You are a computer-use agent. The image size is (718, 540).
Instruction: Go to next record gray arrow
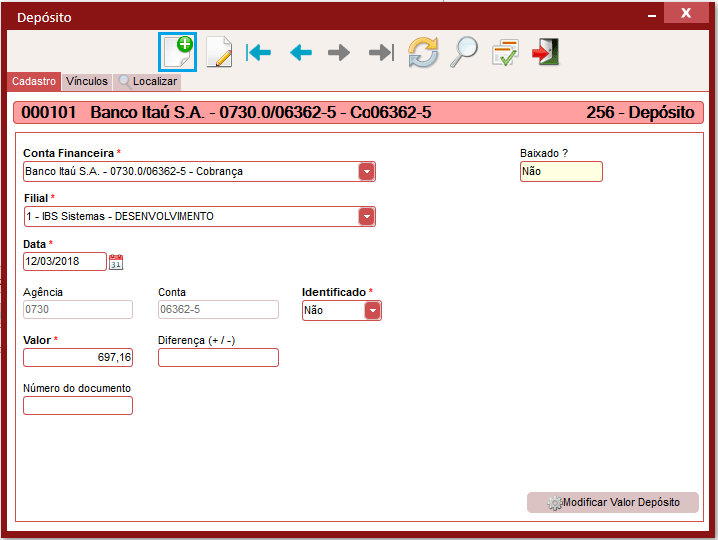point(339,52)
